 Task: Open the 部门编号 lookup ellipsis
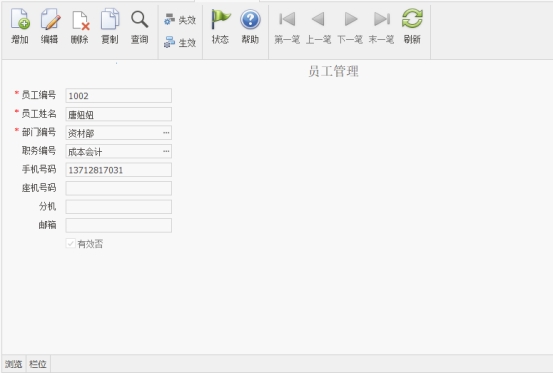pos(166,133)
